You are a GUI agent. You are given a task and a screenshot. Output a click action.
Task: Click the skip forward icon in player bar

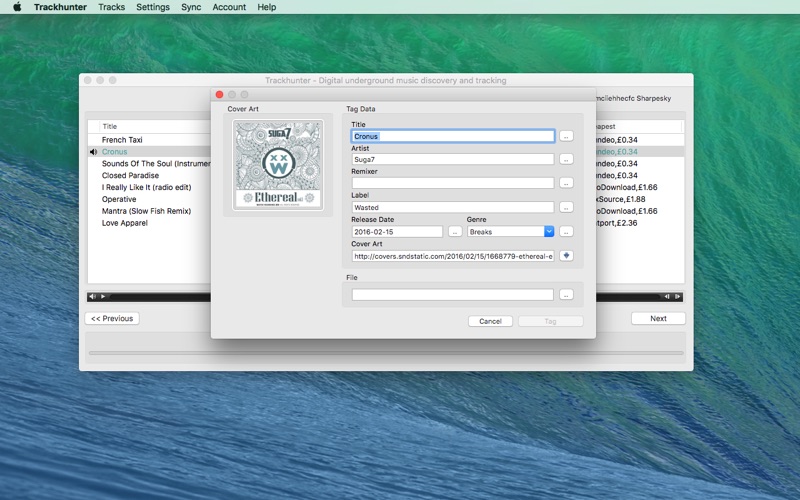tap(678, 296)
